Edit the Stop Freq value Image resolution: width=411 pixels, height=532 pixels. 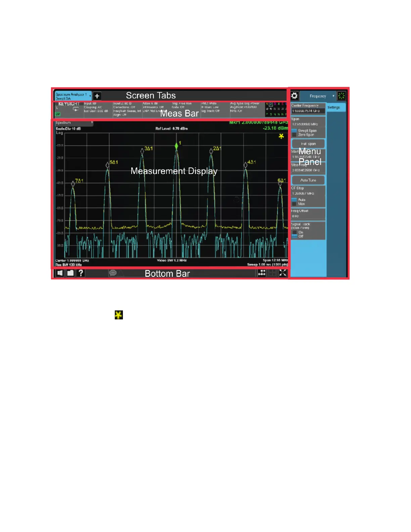pyautogui.click(x=308, y=170)
